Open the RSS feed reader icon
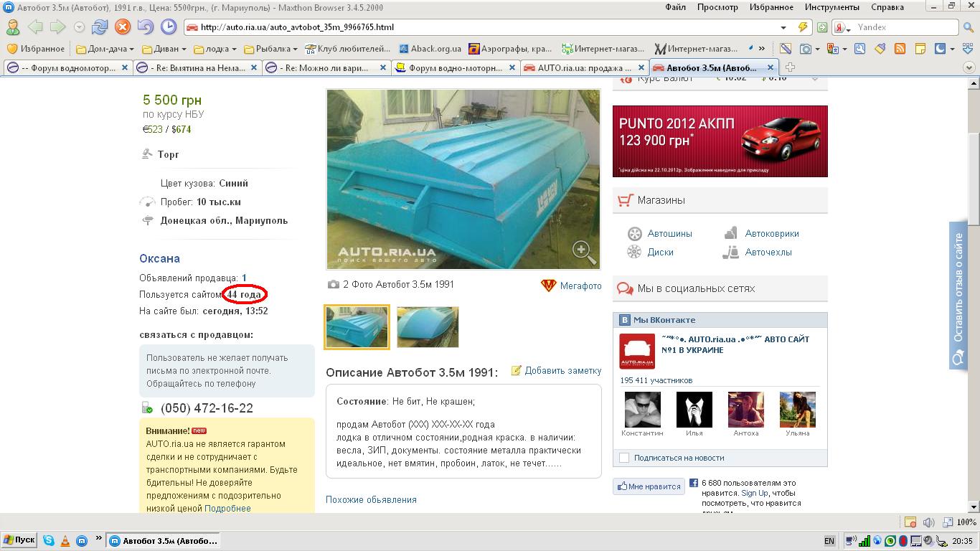This screenshot has height=551, width=980. [x=899, y=49]
